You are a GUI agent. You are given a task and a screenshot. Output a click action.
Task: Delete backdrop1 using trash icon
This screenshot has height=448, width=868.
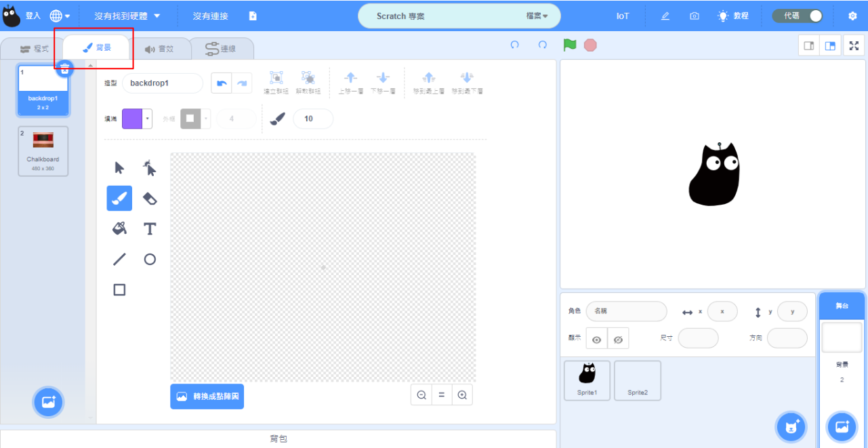(64, 68)
